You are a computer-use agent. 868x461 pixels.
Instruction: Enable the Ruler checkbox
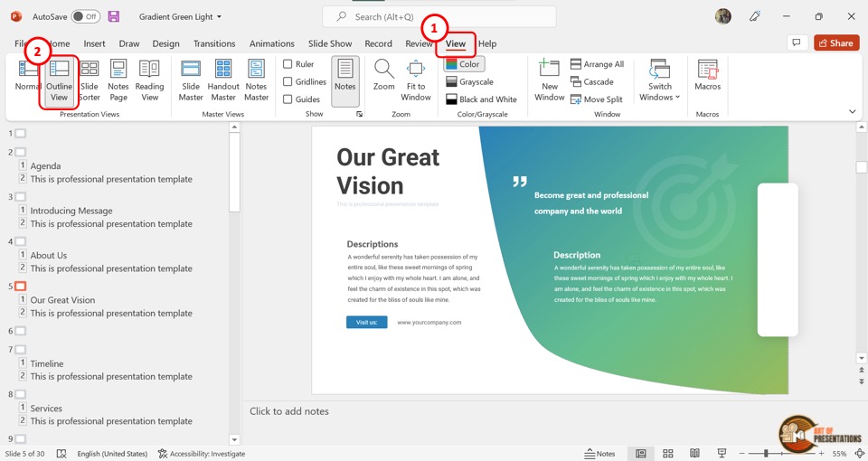coord(288,64)
